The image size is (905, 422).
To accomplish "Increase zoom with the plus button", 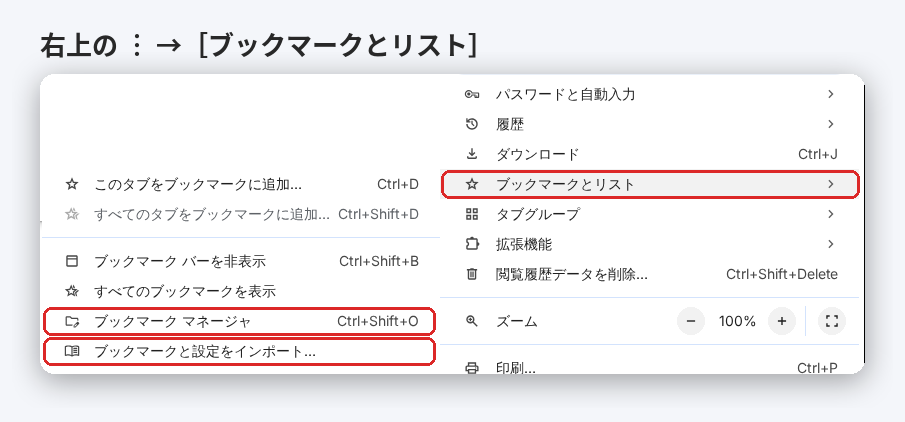I will pos(782,321).
